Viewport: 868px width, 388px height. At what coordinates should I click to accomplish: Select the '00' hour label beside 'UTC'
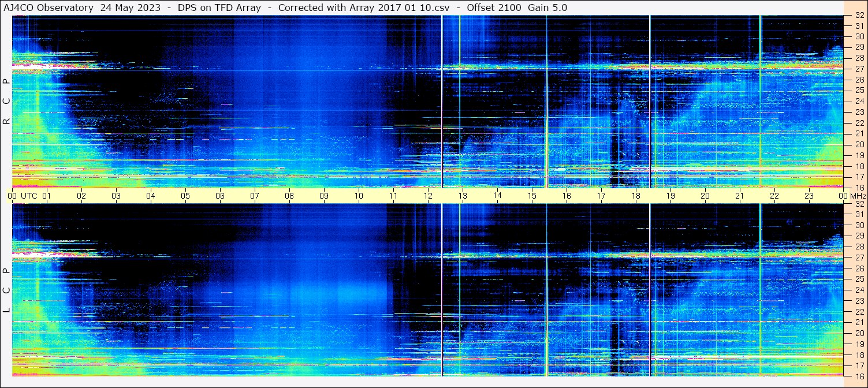coord(12,196)
